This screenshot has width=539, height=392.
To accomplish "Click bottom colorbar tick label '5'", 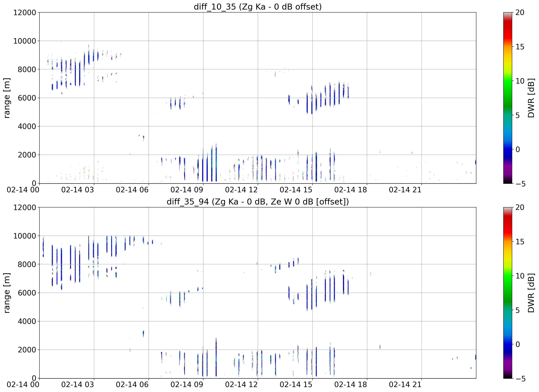I will [x=518, y=310].
